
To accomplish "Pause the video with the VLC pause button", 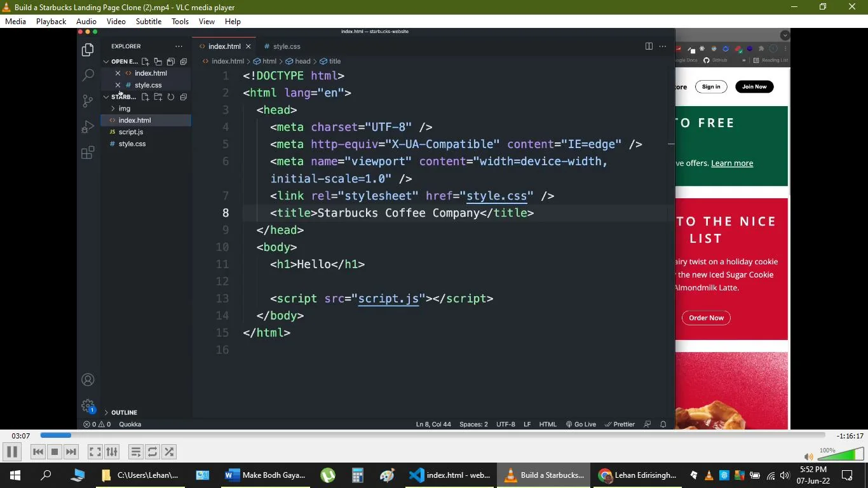I will click(11, 452).
